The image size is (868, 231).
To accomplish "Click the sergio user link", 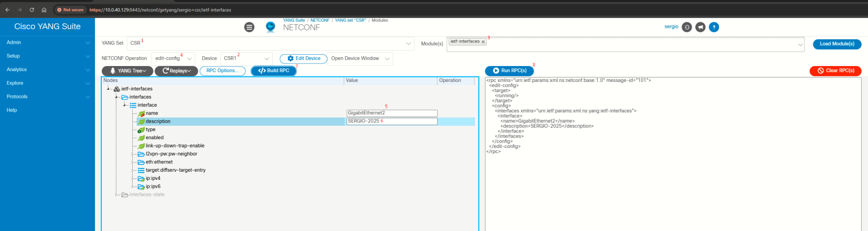I will [x=671, y=27].
